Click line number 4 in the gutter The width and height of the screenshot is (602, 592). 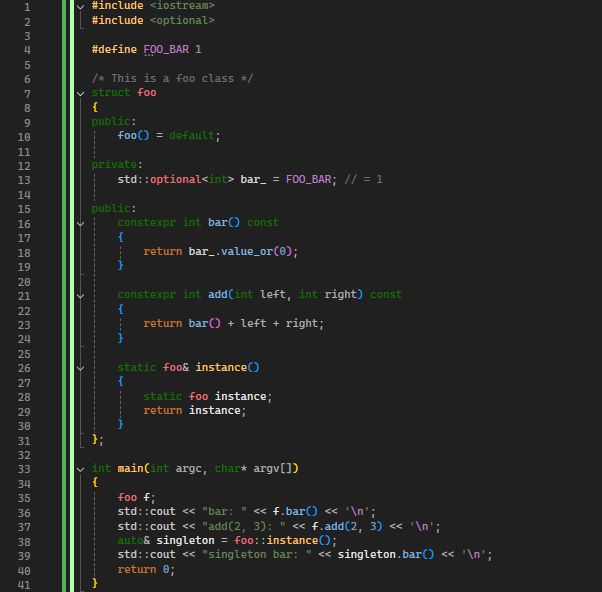tap(26, 49)
